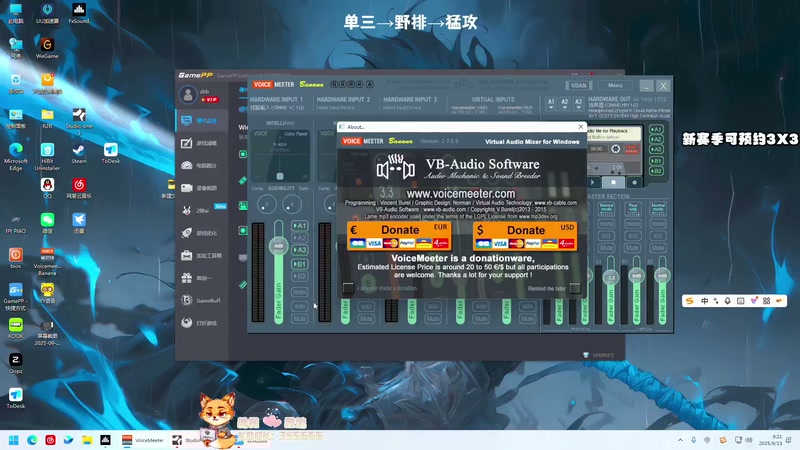Select the Oopz desktop icon
The height and width of the screenshot is (450, 800).
pos(16,363)
